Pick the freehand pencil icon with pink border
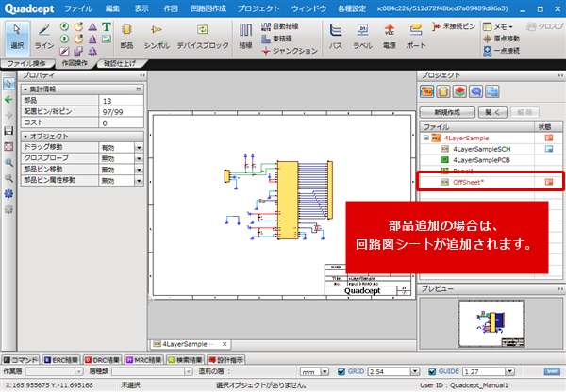This screenshot has width=566, height=392. (64, 51)
